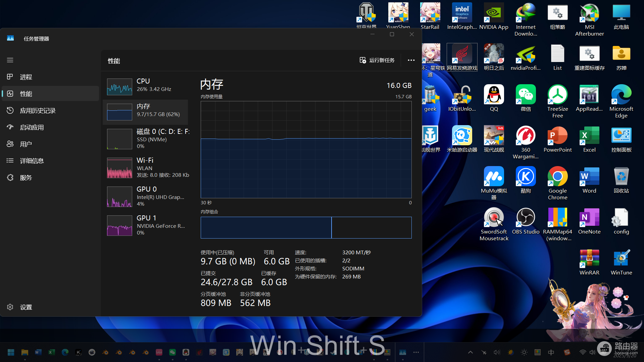644x362 pixels.
Task: Open the config file on desktop
Action: click(x=621, y=221)
